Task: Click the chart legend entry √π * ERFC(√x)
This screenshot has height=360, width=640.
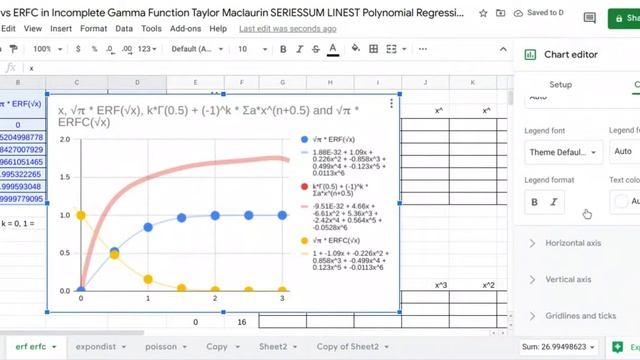Action: pos(336,240)
